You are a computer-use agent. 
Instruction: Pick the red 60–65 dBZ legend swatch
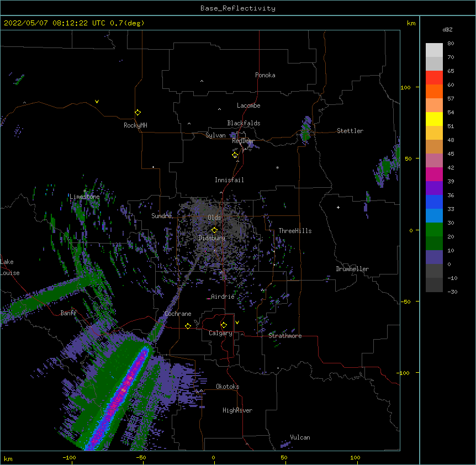point(434,77)
